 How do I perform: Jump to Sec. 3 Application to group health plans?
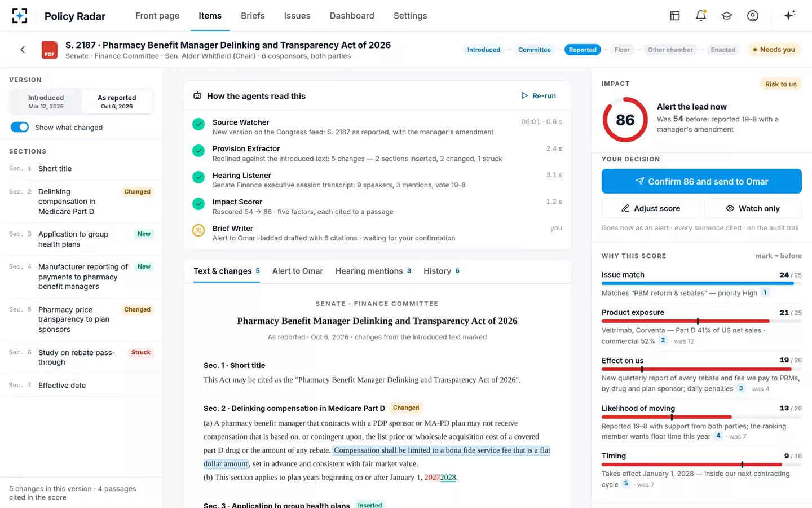point(81,239)
